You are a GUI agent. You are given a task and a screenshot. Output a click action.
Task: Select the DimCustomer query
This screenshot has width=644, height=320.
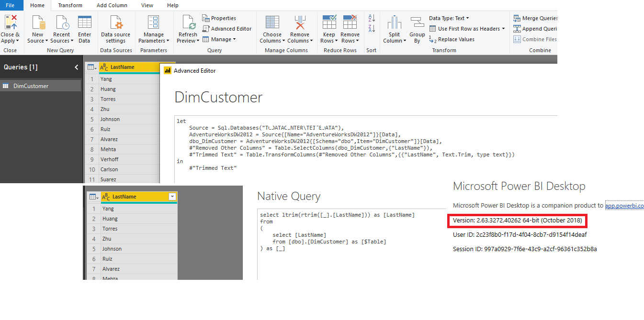(x=41, y=86)
